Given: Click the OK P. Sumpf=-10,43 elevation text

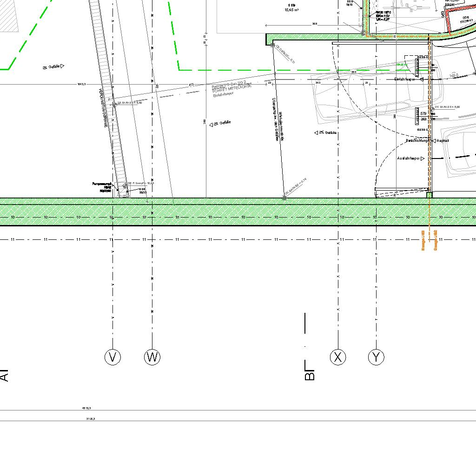Looking at the screenshot, I should 141,183.
